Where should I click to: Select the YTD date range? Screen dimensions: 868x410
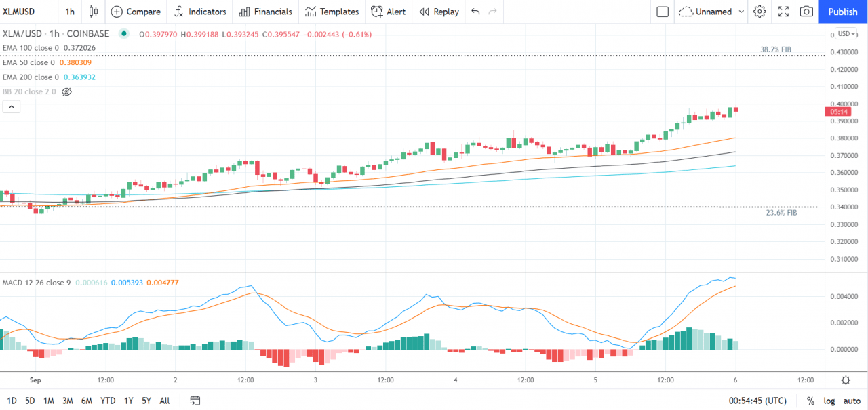(x=107, y=401)
